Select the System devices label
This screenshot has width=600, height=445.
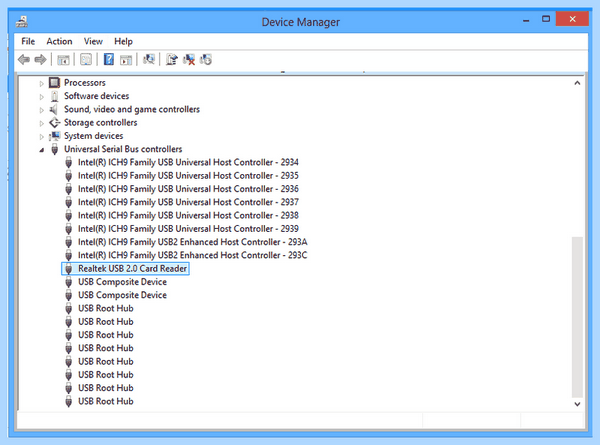[93, 136]
